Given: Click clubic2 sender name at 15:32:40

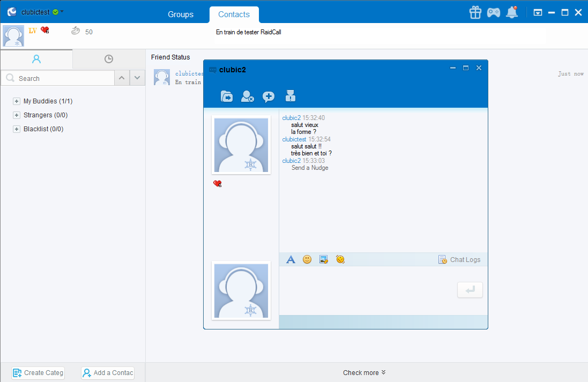Looking at the screenshot, I should point(292,118).
